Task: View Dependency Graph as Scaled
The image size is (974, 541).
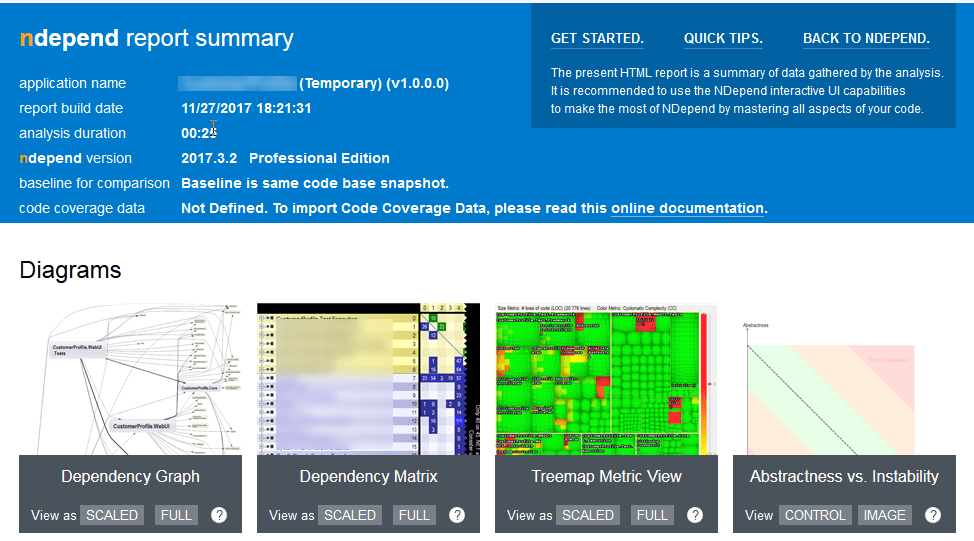Action: pyautogui.click(x=112, y=515)
